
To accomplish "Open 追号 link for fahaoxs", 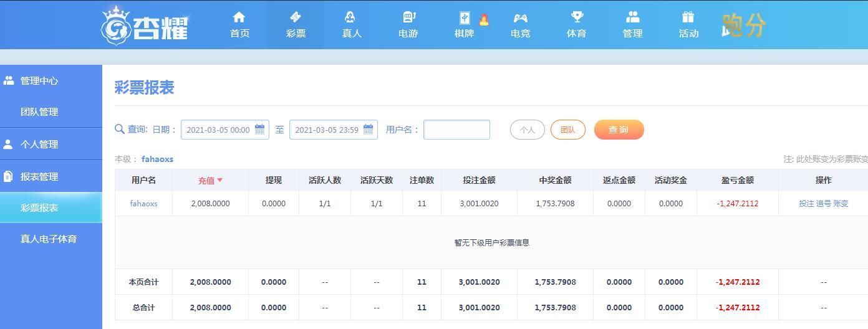I will pyautogui.click(x=824, y=203).
